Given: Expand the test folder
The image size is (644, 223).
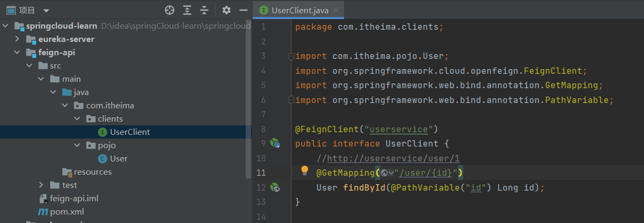Looking at the screenshot, I should 41,185.
